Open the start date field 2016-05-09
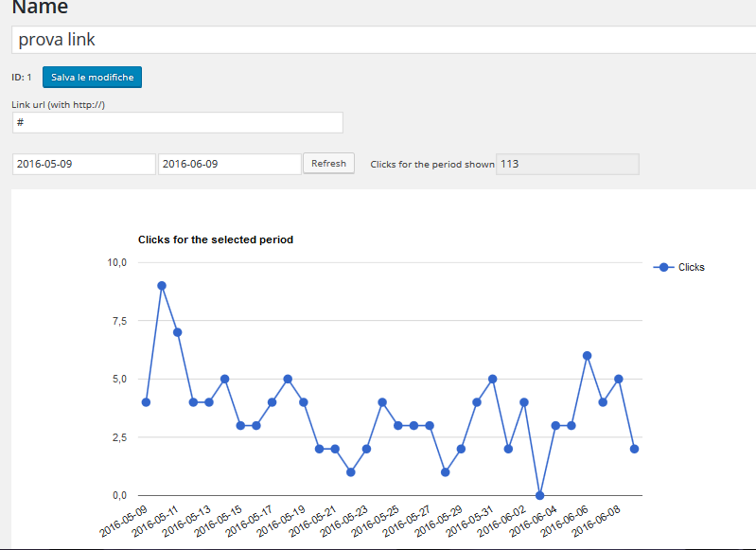Image resolution: width=756 pixels, height=550 pixels. point(84,164)
